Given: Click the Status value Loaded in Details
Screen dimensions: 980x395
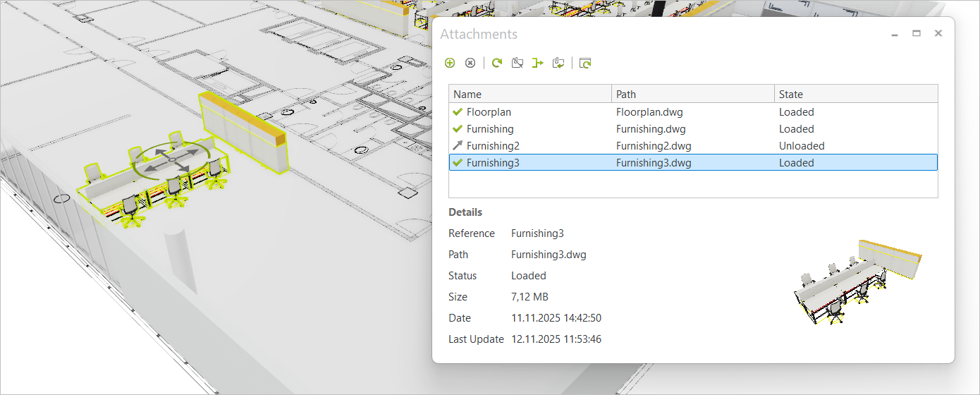Looking at the screenshot, I should [x=529, y=276].
